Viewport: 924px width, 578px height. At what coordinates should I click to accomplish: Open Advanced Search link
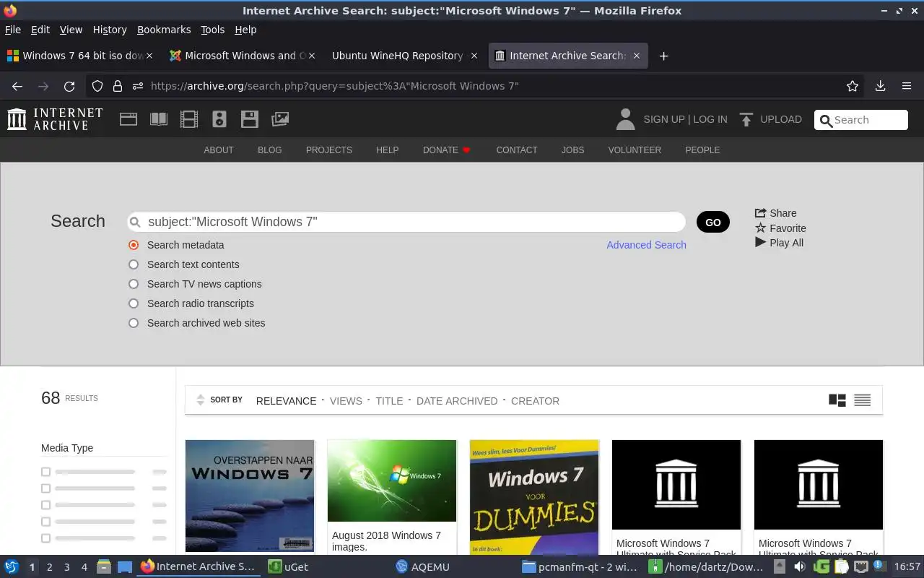point(646,245)
